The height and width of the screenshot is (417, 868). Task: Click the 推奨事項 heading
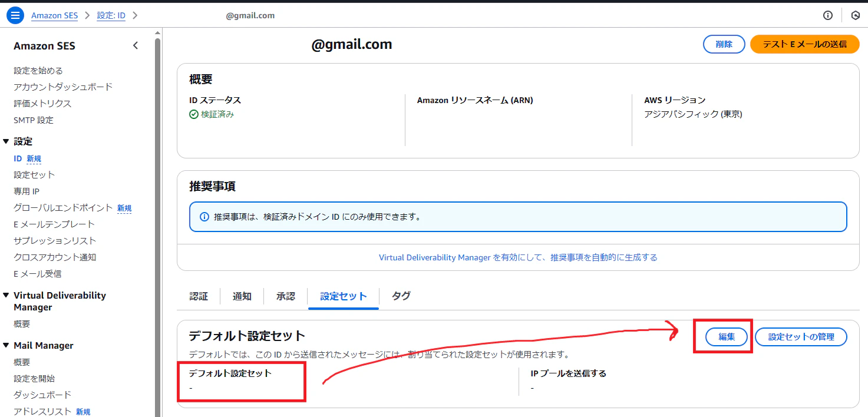click(212, 187)
